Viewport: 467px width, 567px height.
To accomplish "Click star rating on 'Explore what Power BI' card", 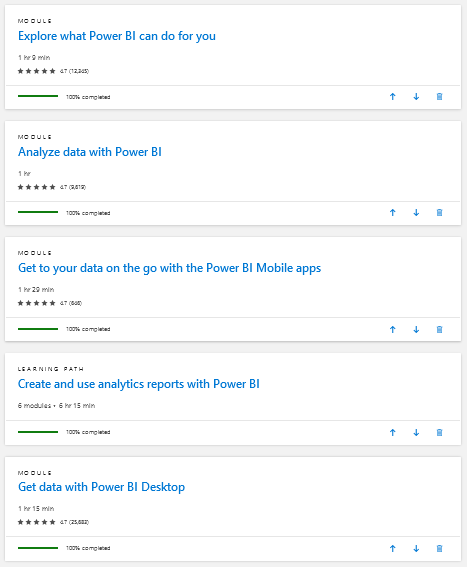I will 37,71.
